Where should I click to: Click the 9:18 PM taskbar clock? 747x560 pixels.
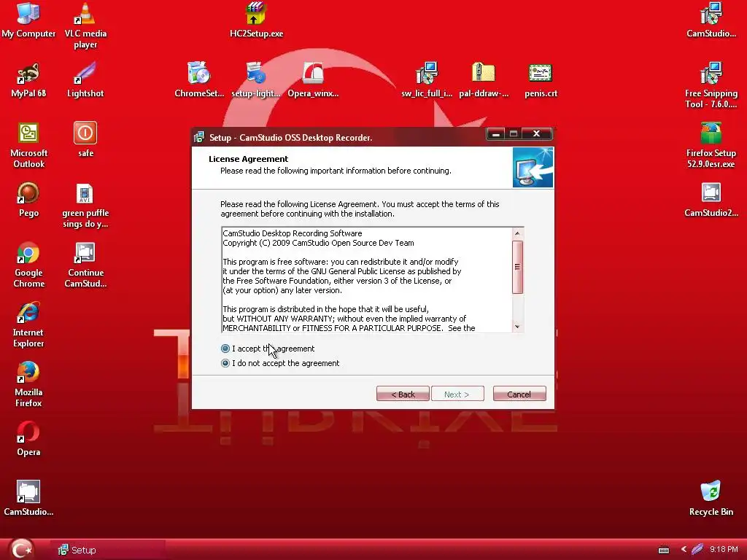coord(724,549)
